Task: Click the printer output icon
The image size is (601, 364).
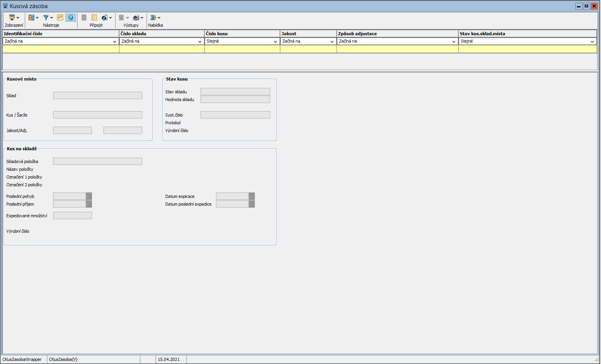Action: (x=136, y=18)
